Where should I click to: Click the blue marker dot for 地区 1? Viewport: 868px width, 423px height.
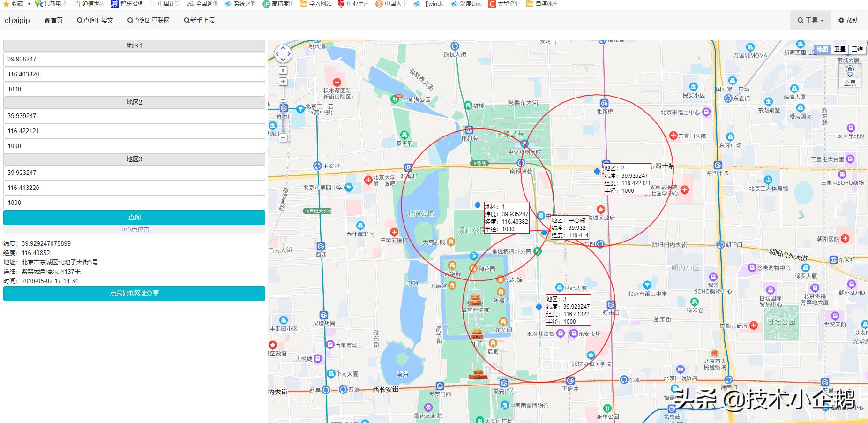click(478, 205)
